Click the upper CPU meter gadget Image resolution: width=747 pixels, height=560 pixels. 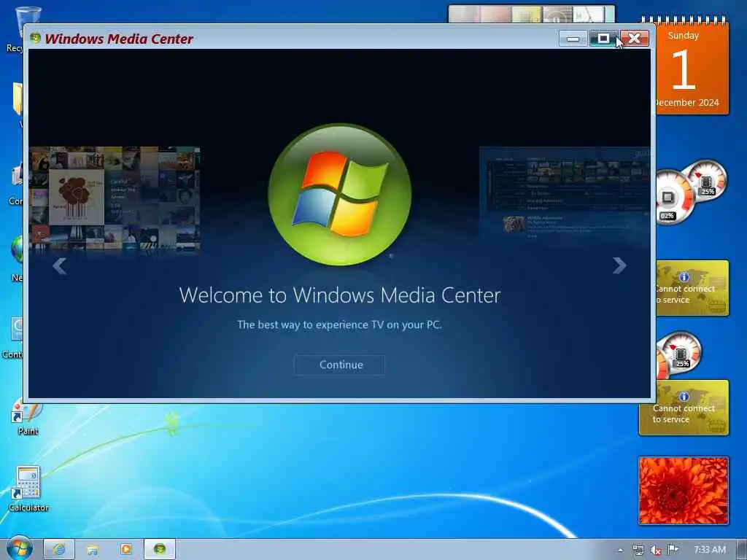coord(691,192)
